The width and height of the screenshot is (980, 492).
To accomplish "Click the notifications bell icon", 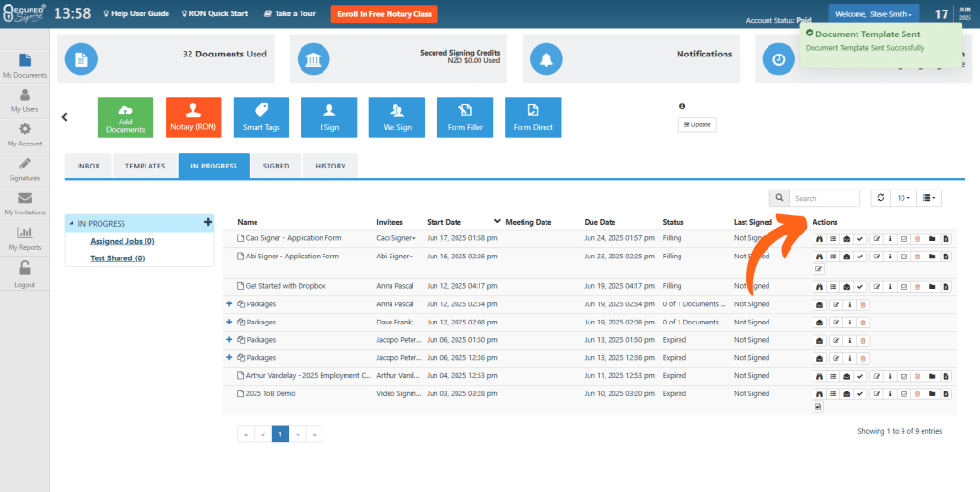I will (x=546, y=59).
